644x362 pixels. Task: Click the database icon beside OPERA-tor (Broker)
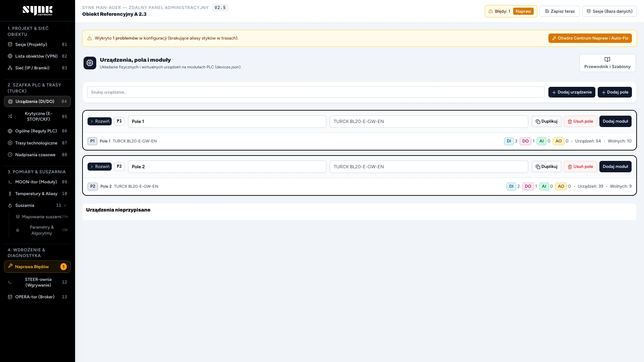[x=10, y=297]
